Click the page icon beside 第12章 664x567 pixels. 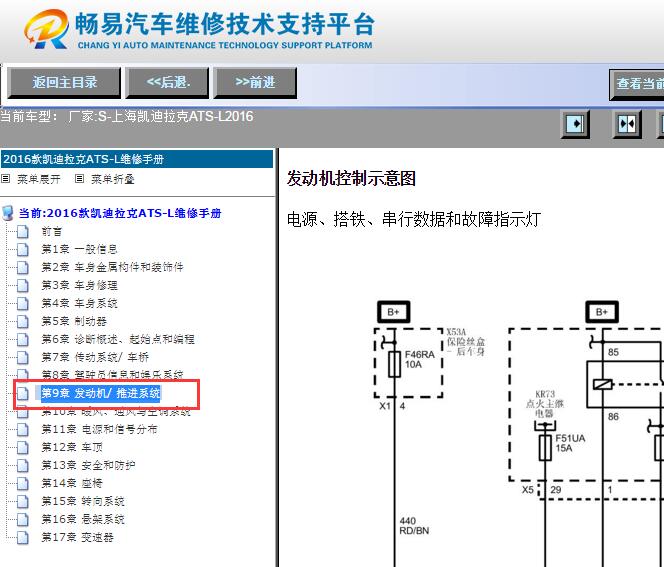23,447
